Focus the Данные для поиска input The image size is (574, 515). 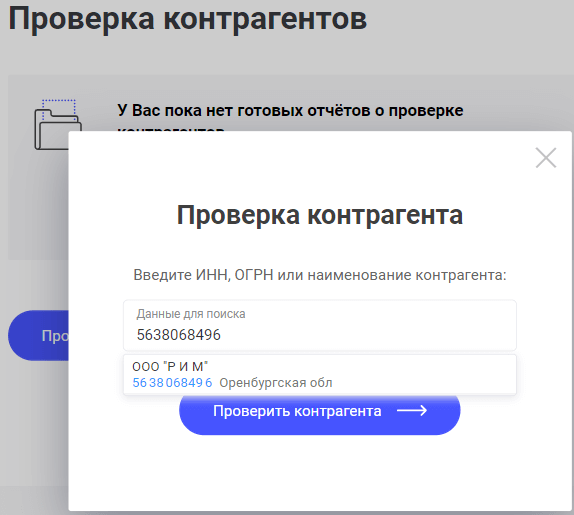coord(320,325)
